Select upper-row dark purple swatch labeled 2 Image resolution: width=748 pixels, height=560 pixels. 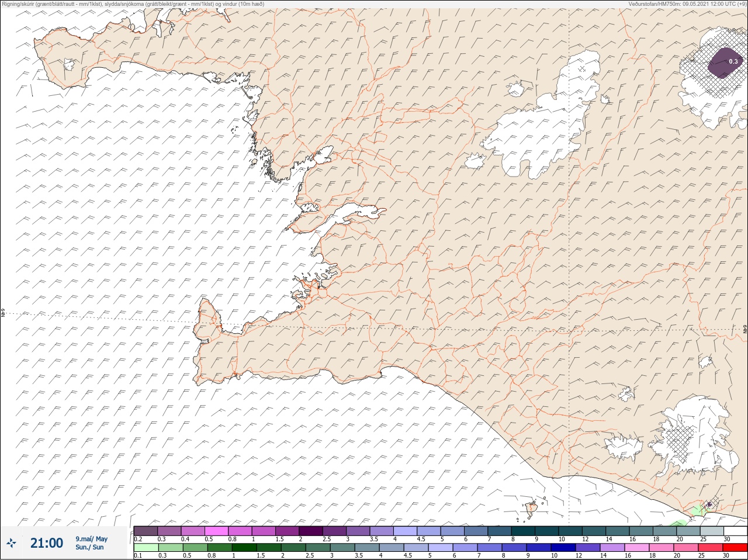click(x=311, y=531)
